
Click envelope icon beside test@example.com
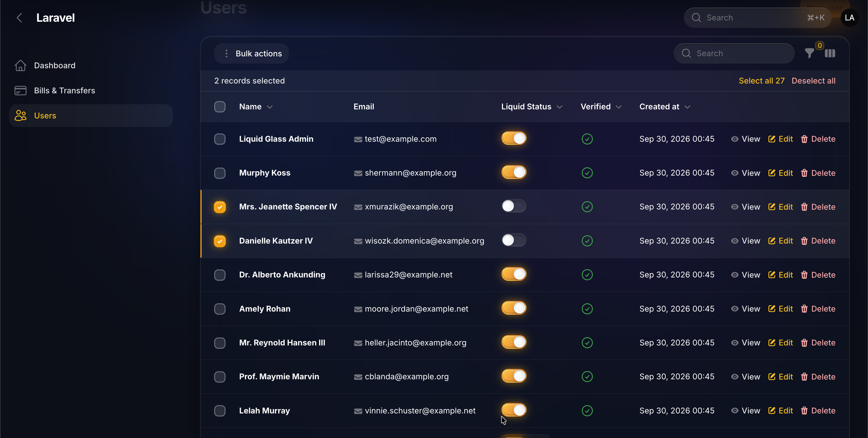coord(358,140)
